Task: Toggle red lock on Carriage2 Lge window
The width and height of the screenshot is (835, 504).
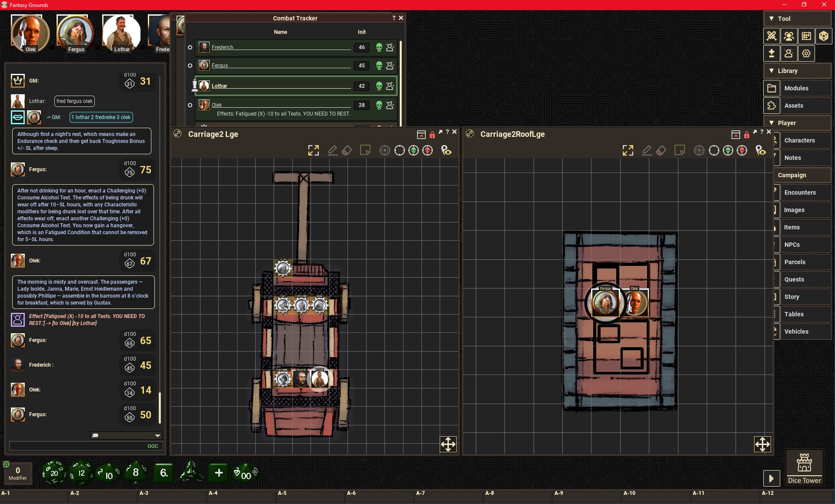Action: [x=432, y=134]
